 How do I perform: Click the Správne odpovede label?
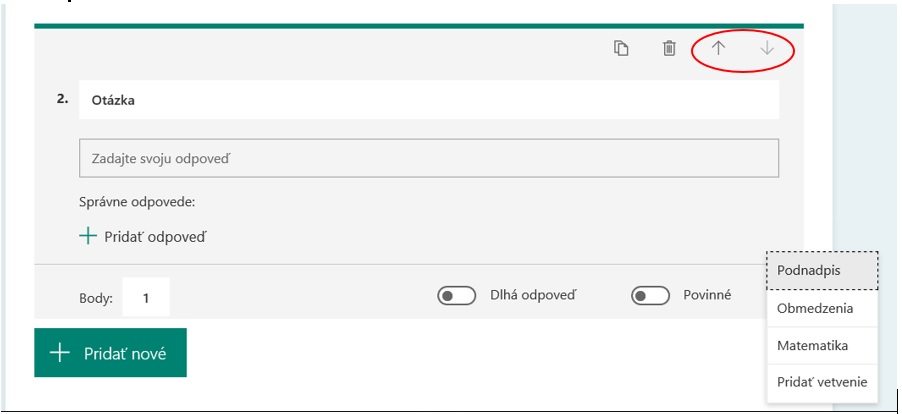pyautogui.click(x=137, y=203)
